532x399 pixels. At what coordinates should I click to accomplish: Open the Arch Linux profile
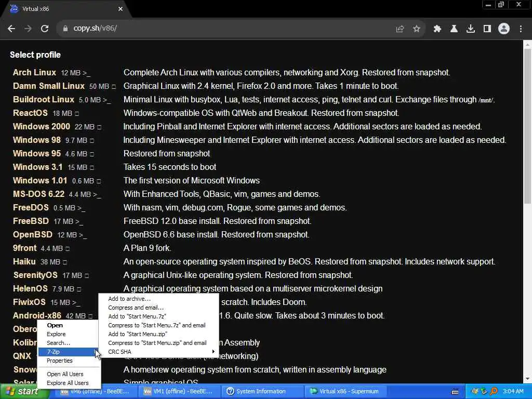coord(34,72)
